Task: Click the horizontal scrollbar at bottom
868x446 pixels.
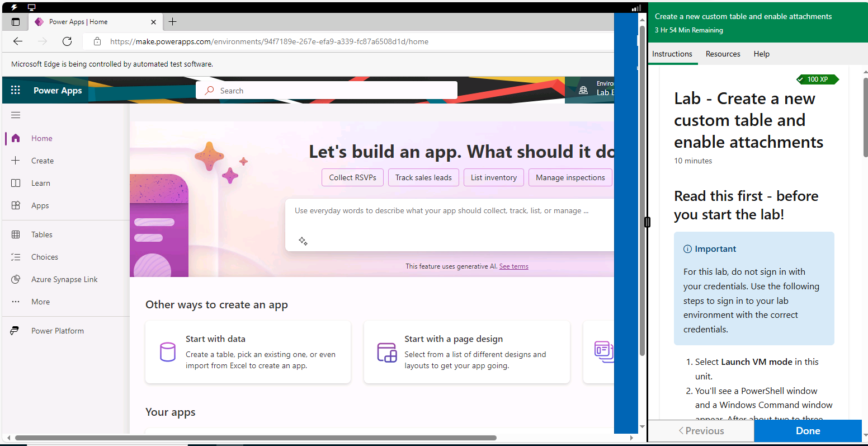Action: point(256,438)
